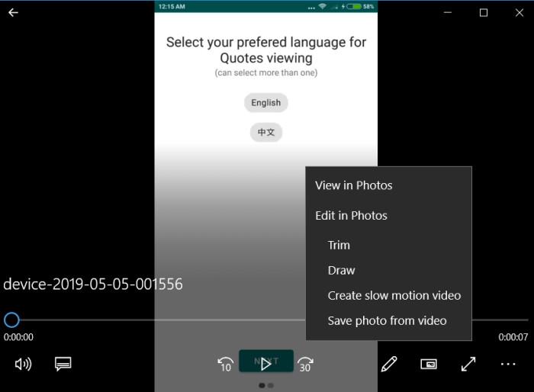Choose Create slow motion video
Viewport: 534px width, 392px height.
click(388, 295)
